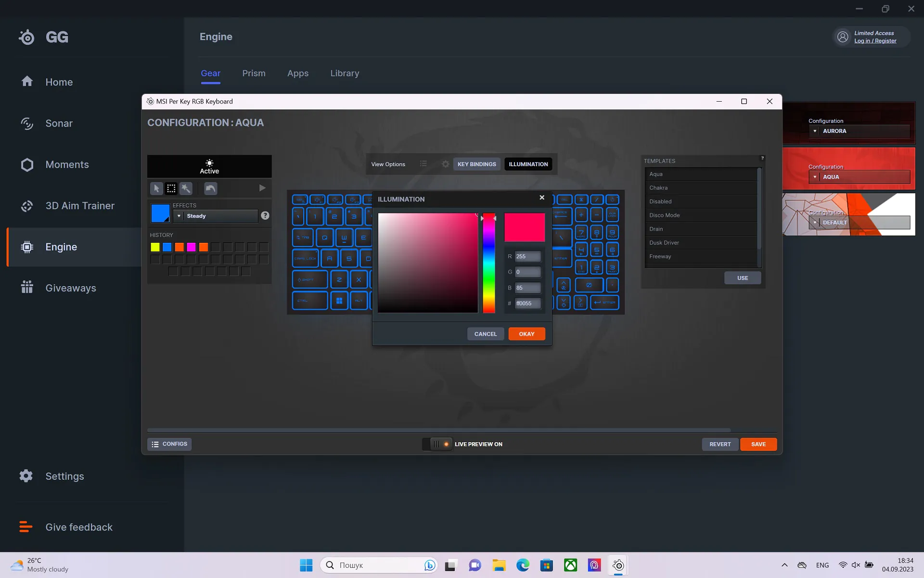Select the Dusk Driver template
This screenshot has width=924, height=578.
coord(701,243)
